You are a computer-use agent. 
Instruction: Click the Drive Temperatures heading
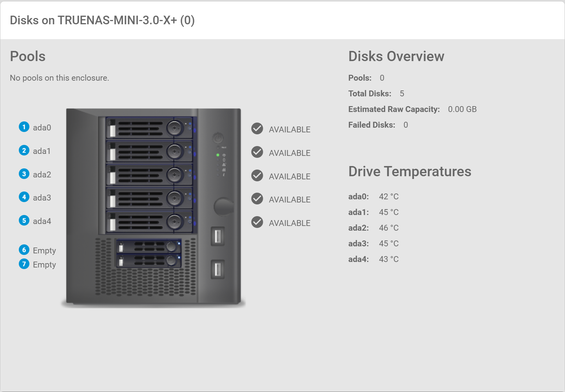(410, 172)
